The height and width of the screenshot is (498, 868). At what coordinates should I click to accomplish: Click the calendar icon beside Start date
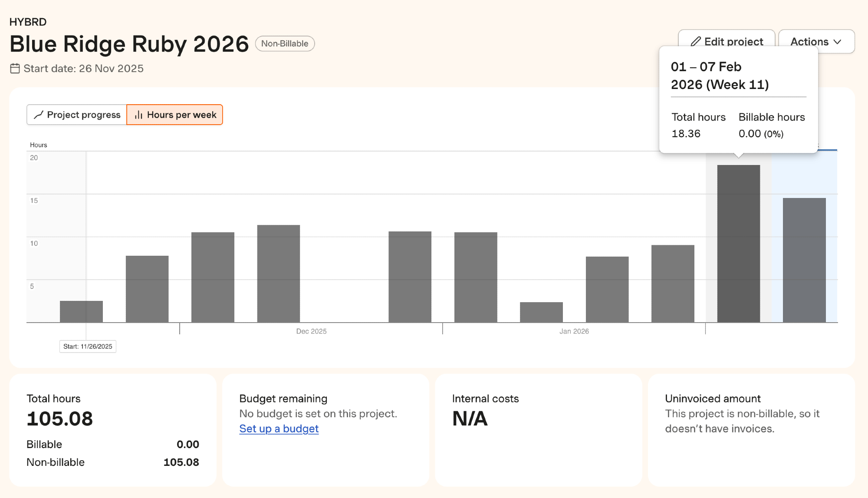point(15,69)
